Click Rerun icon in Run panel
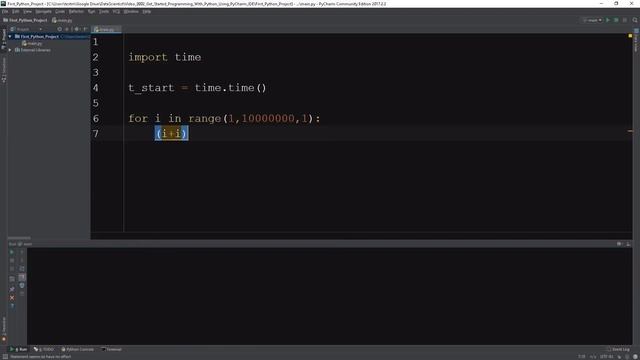Viewport: 640px width, 360px height. point(12,252)
